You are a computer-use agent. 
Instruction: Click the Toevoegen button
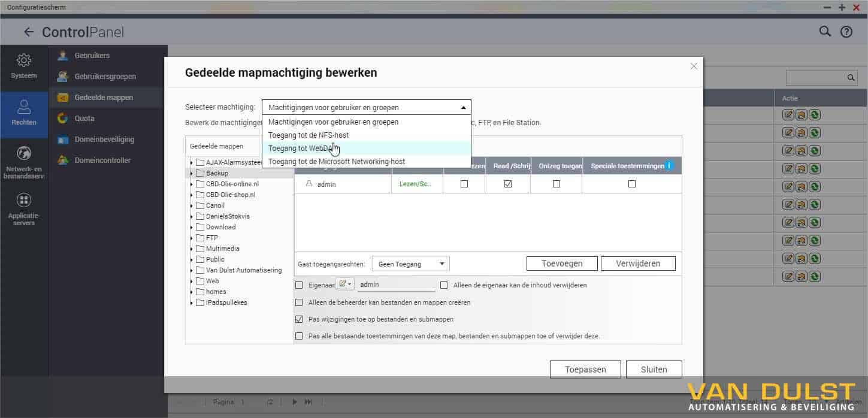(562, 263)
